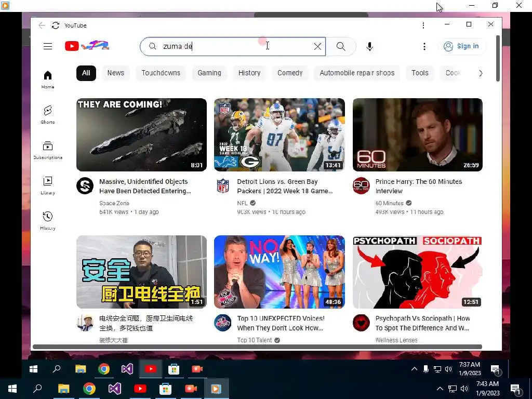Click the Space Zone channel name
Viewport: 532px width, 399px height.
click(x=114, y=203)
